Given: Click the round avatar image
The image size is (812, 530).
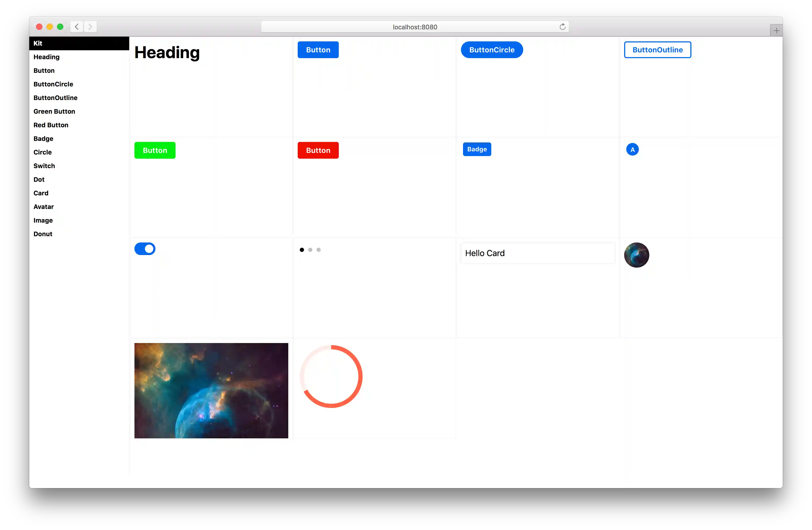Looking at the screenshot, I should click(636, 255).
